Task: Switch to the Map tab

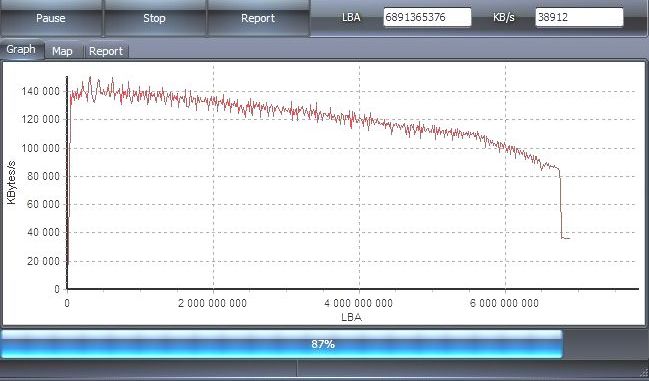Action: click(x=62, y=51)
